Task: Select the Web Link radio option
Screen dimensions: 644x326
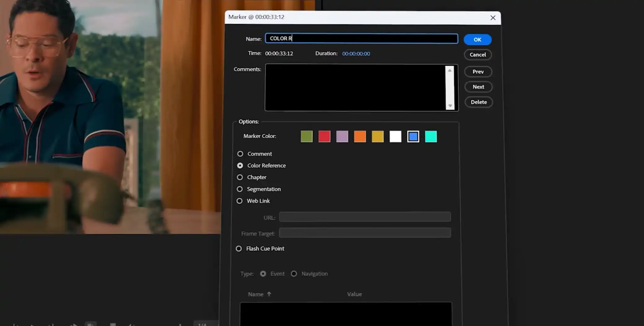Action: point(240,201)
